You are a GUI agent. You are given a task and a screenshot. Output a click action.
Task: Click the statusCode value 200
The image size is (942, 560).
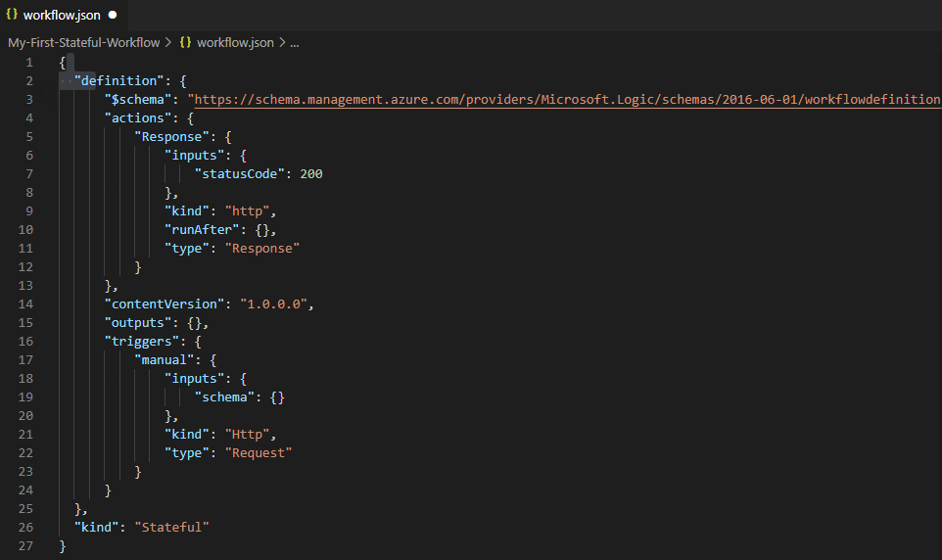(x=311, y=174)
